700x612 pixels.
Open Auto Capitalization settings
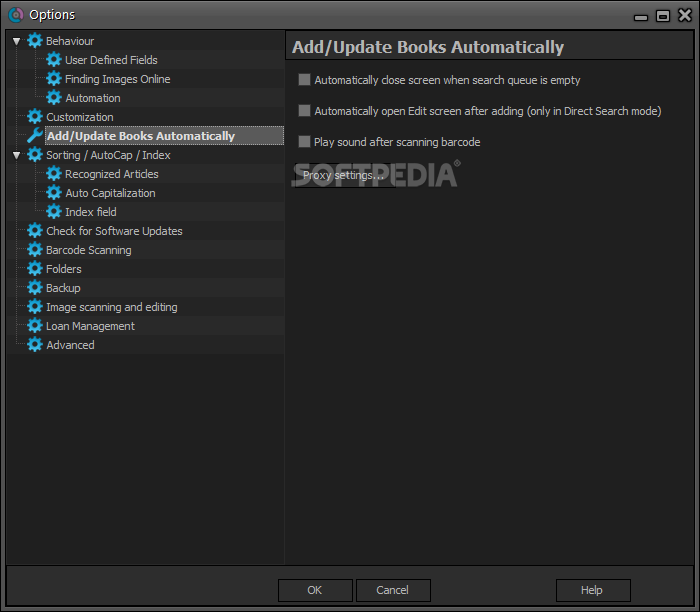click(110, 193)
